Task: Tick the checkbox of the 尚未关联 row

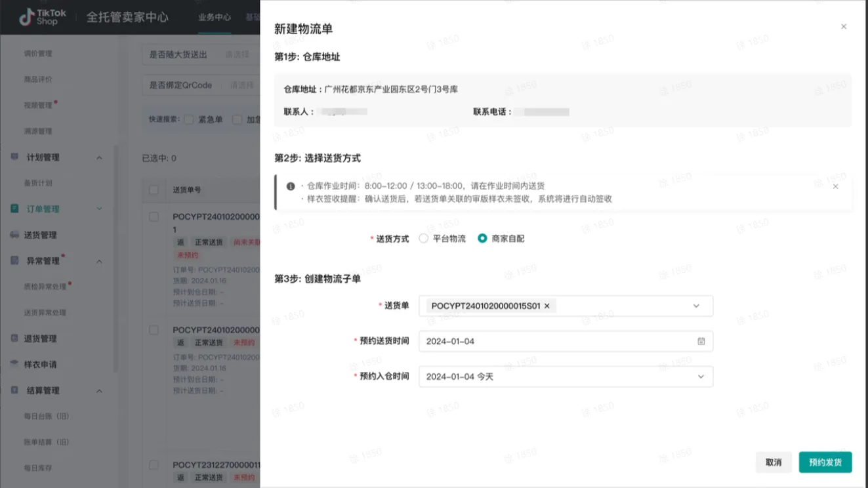Action: [154, 216]
